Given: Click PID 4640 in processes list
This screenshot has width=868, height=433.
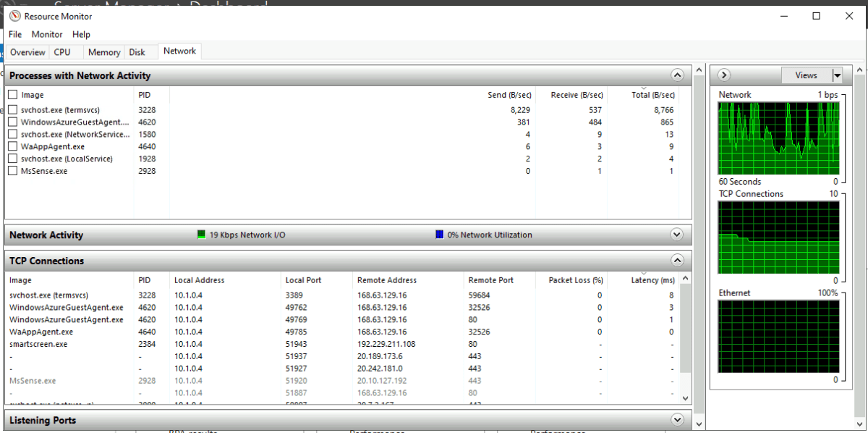Looking at the screenshot, I should (147, 146).
